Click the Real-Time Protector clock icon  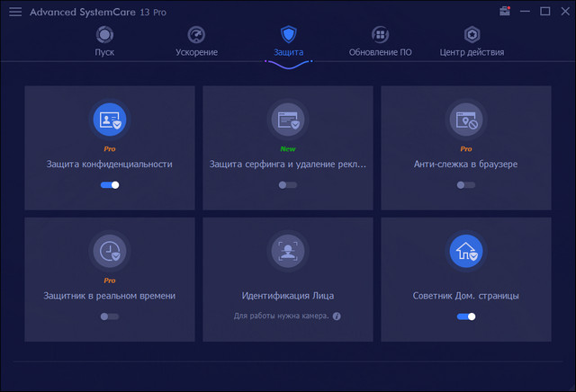click(110, 251)
